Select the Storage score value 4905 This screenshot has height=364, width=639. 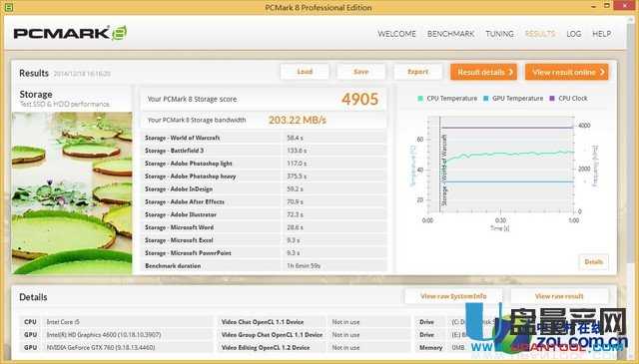(359, 99)
